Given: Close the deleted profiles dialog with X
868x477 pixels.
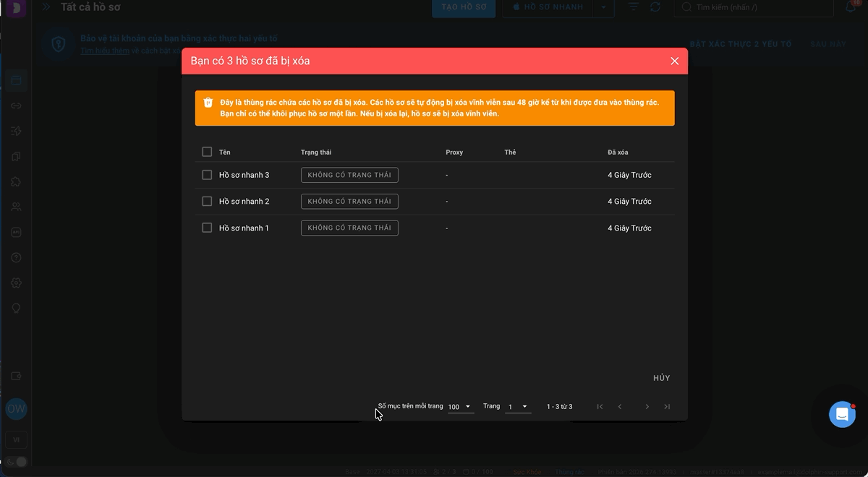Looking at the screenshot, I should coord(674,61).
